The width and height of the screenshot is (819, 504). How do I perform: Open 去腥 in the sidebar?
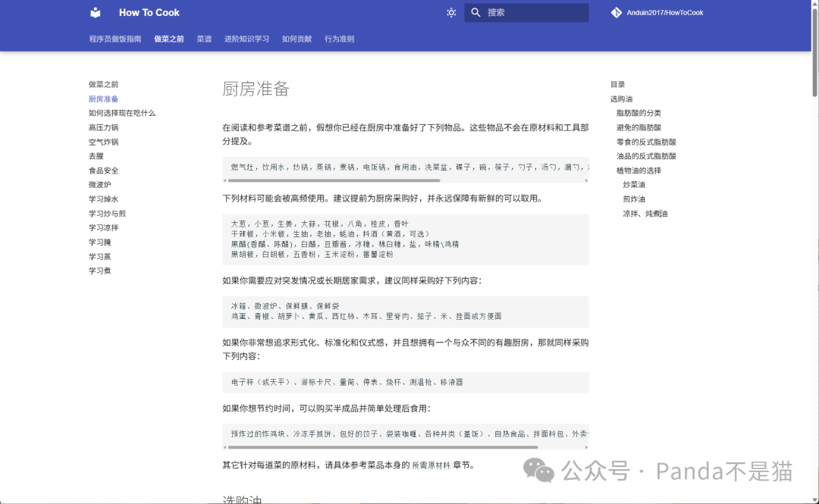[x=96, y=155]
